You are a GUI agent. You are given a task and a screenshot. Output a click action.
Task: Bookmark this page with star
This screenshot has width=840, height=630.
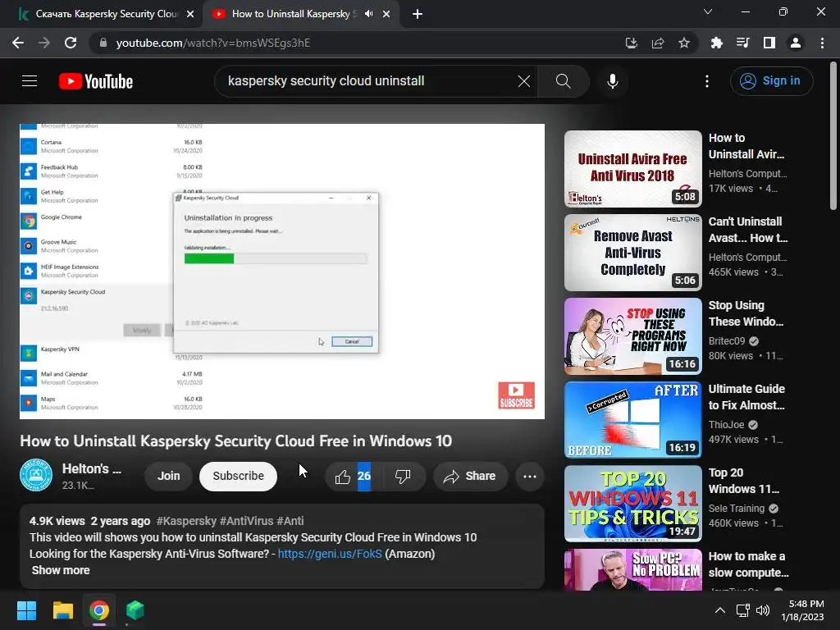(684, 43)
